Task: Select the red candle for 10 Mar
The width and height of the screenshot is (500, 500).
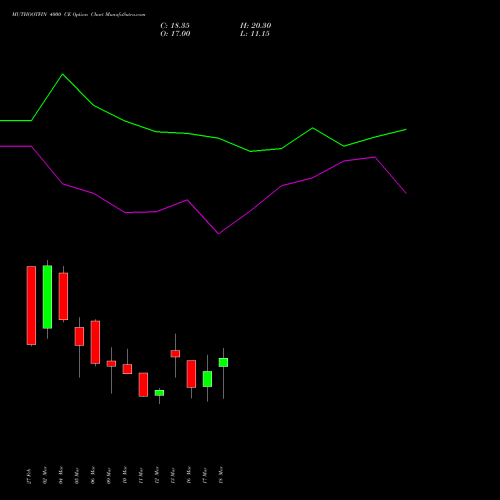Action: [x=127, y=369]
